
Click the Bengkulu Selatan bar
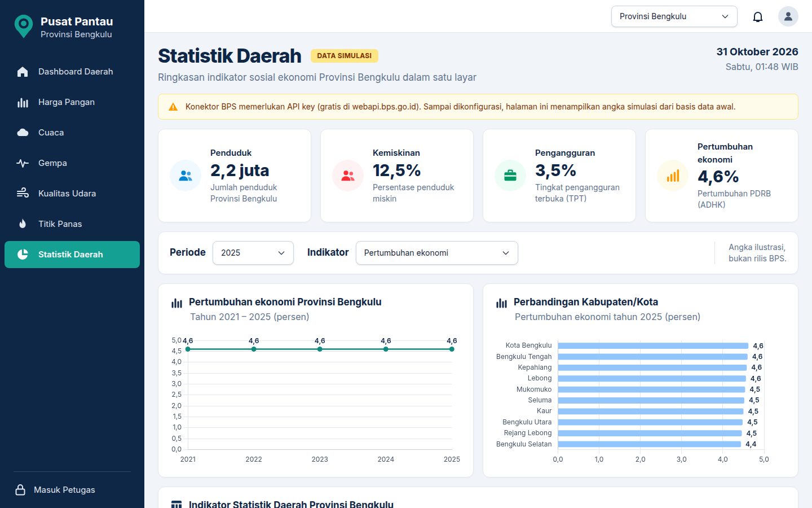click(x=650, y=444)
